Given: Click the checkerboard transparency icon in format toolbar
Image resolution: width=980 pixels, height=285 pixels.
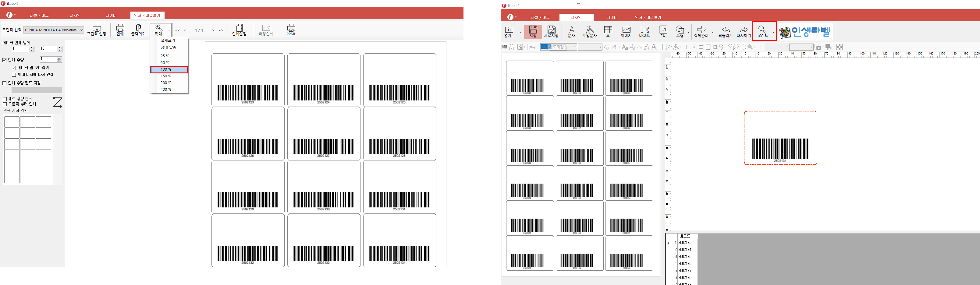Looking at the screenshot, I should point(840,47).
